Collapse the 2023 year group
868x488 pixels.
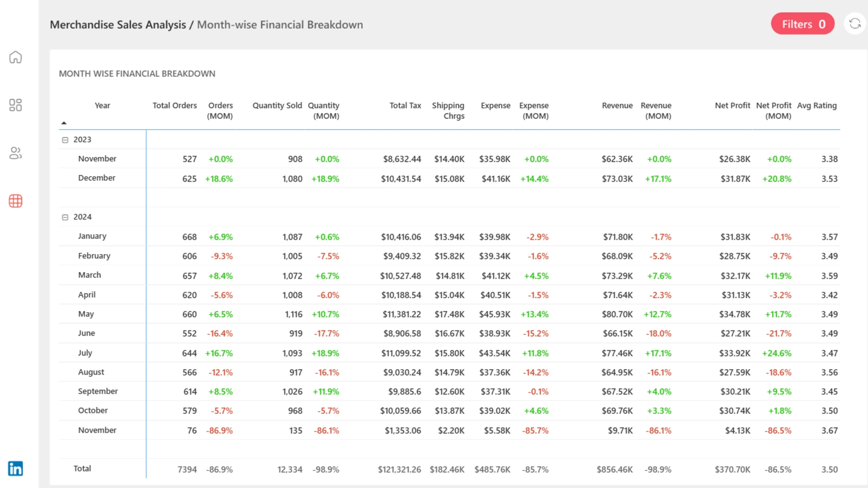(x=65, y=140)
